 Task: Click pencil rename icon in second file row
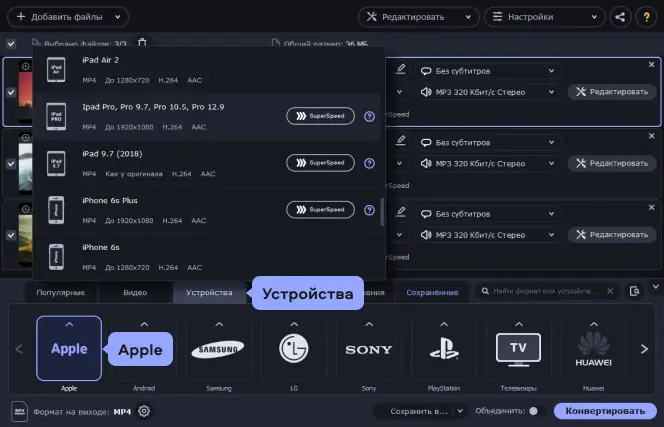tap(400, 140)
